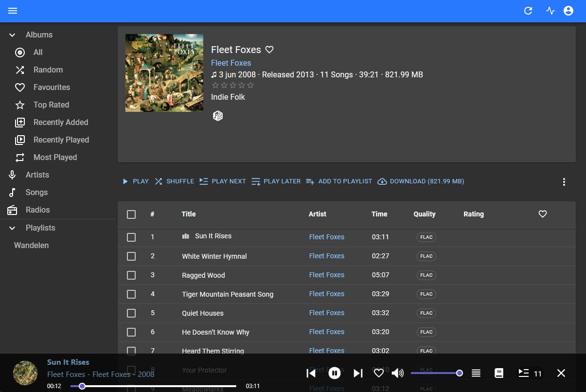Viewport: 586px width, 392px height.
Task: Rate album with the fifth star
Action: coord(250,86)
